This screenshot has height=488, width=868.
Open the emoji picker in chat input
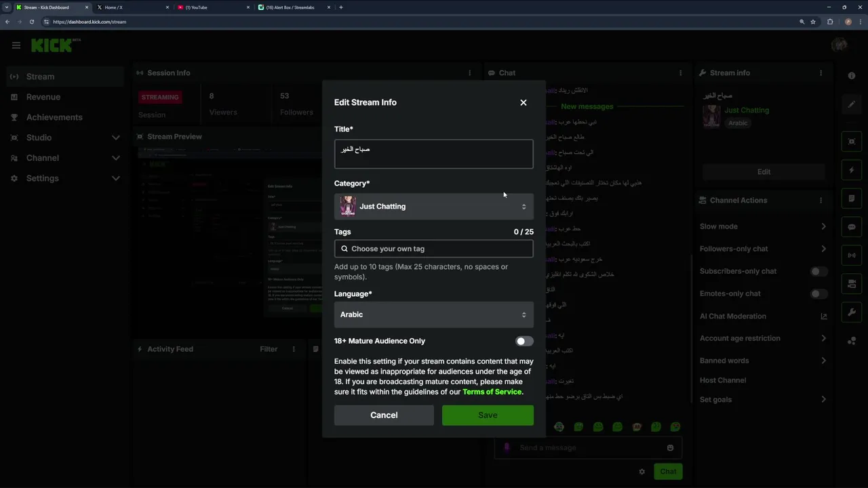(x=670, y=447)
